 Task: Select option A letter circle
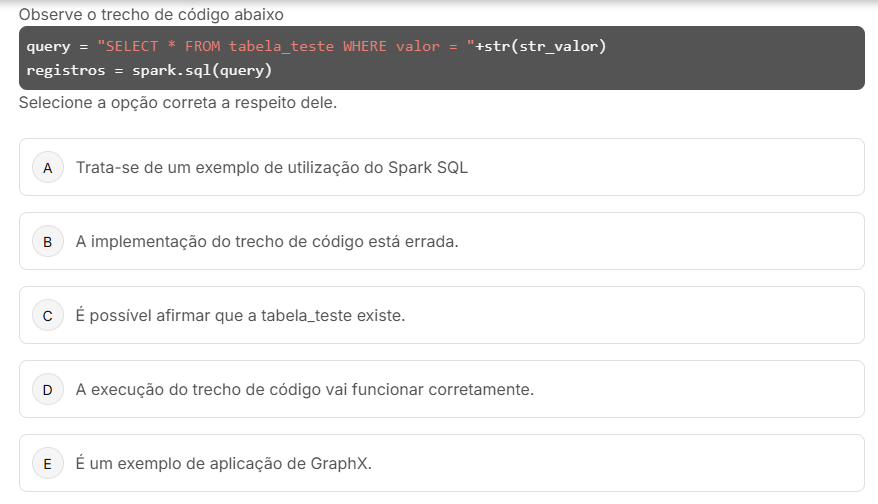pos(47,167)
